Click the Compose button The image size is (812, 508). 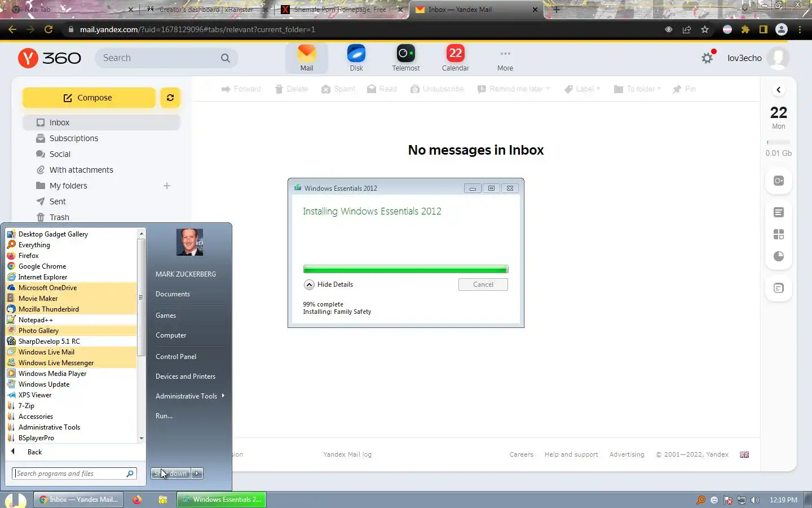coord(89,98)
